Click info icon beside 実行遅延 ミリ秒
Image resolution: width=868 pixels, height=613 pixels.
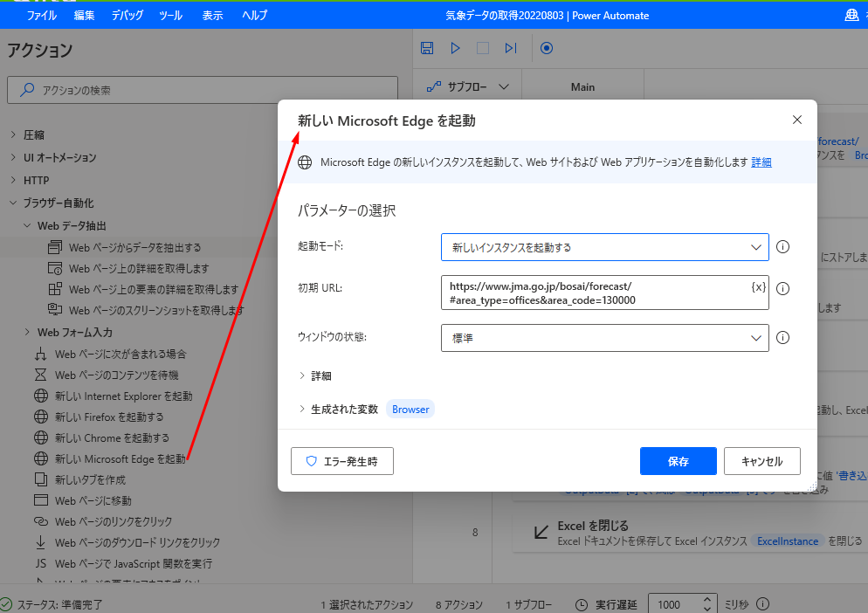pyautogui.click(x=763, y=604)
